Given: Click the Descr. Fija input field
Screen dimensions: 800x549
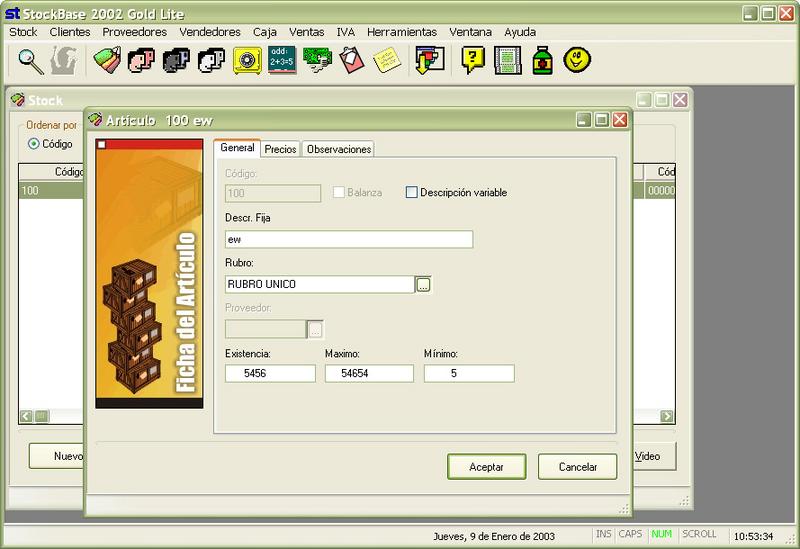Looking at the screenshot, I should pyautogui.click(x=349, y=239).
